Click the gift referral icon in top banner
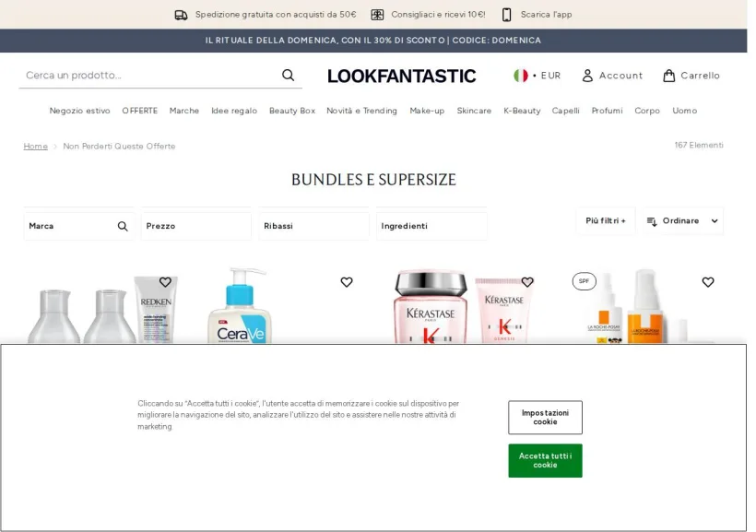 (377, 15)
